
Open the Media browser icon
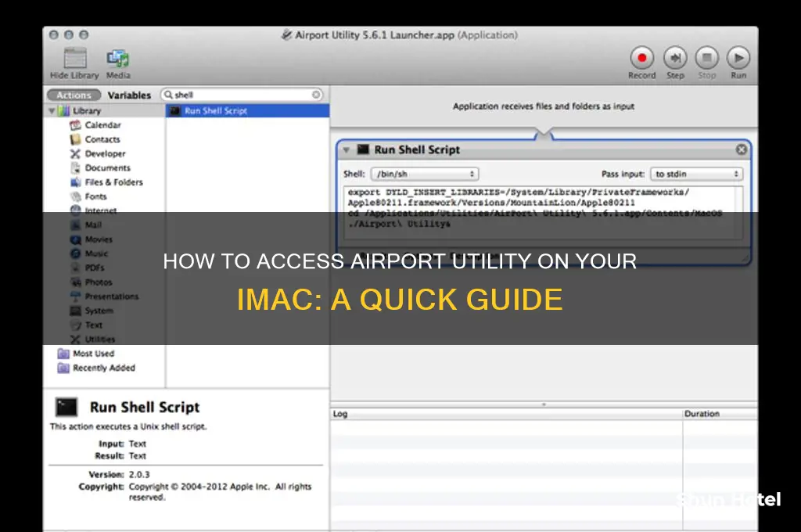point(118,58)
